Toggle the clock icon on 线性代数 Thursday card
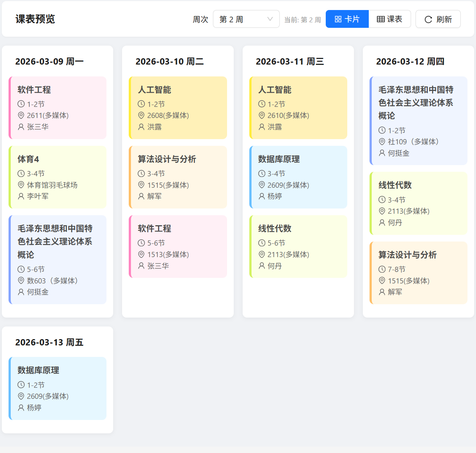This screenshot has width=476, height=453. [381, 199]
